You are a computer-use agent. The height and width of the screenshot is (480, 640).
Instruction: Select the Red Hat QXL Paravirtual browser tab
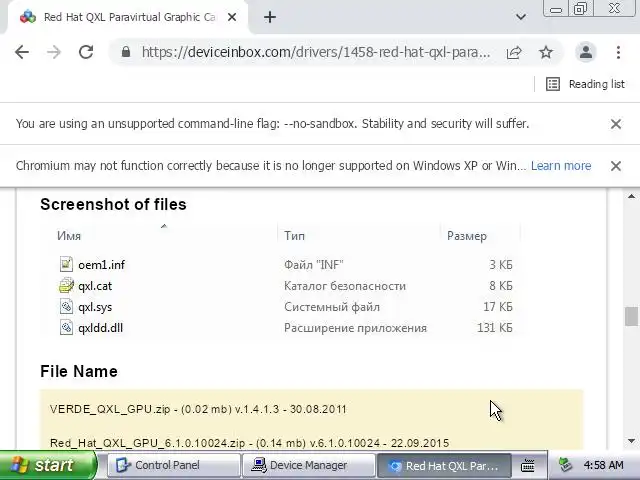[x=129, y=17]
